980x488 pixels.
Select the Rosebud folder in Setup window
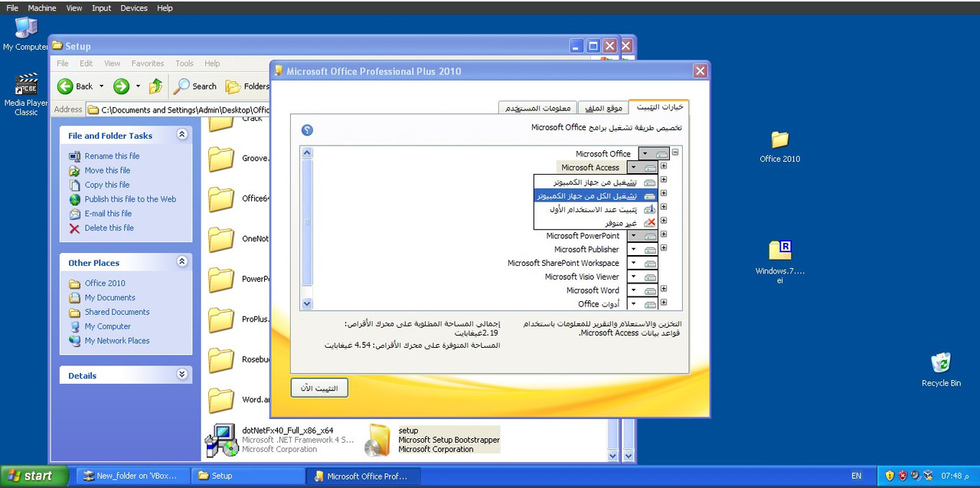point(239,360)
